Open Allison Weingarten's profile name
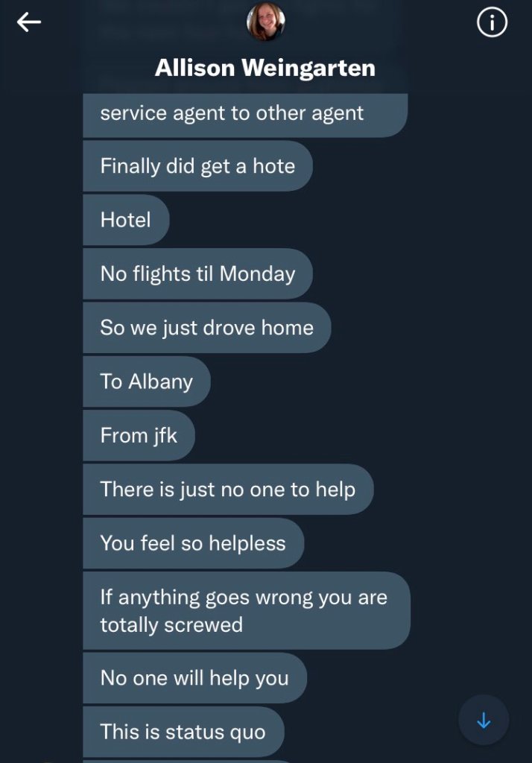532x763 pixels. point(265,69)
